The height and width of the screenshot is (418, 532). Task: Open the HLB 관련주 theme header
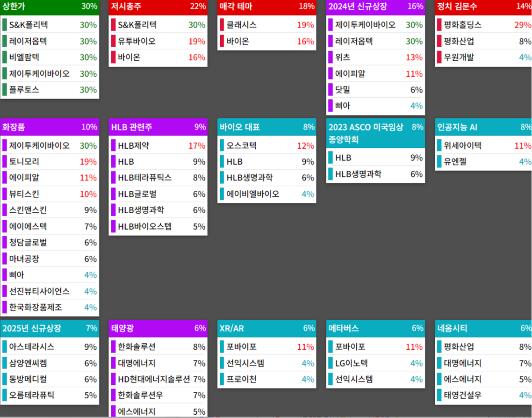158,127
